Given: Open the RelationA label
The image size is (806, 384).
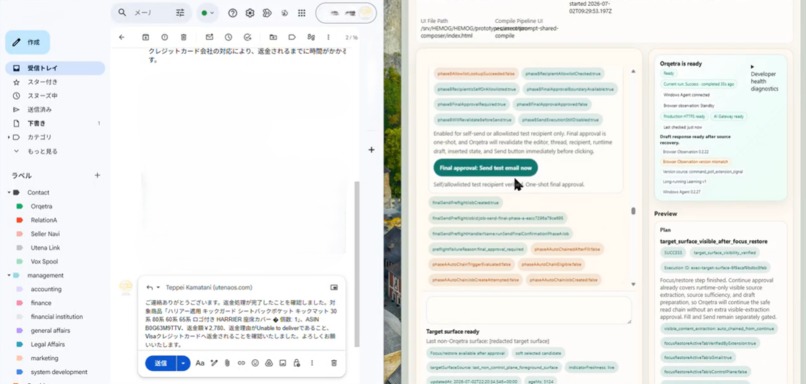Looking at the screenshot, I should (x=44, y=220).
